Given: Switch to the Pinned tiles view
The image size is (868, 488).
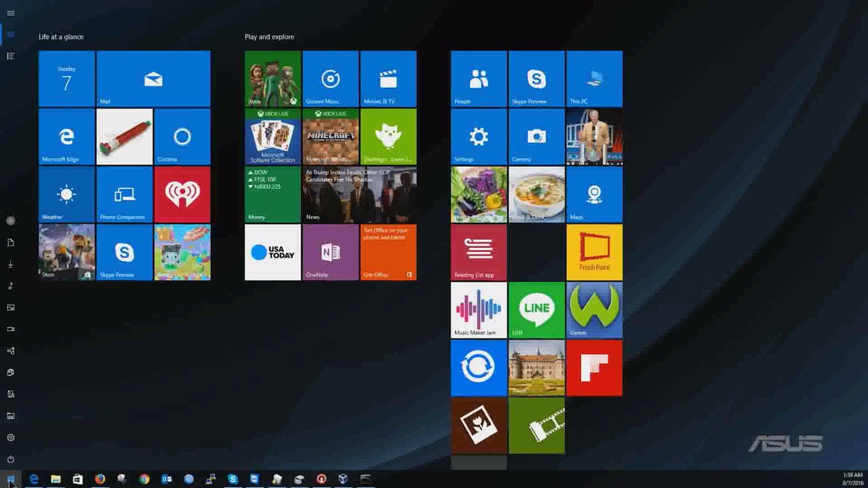Looking at the screenshot, I should pyautogui.click(x=10, y=34).
